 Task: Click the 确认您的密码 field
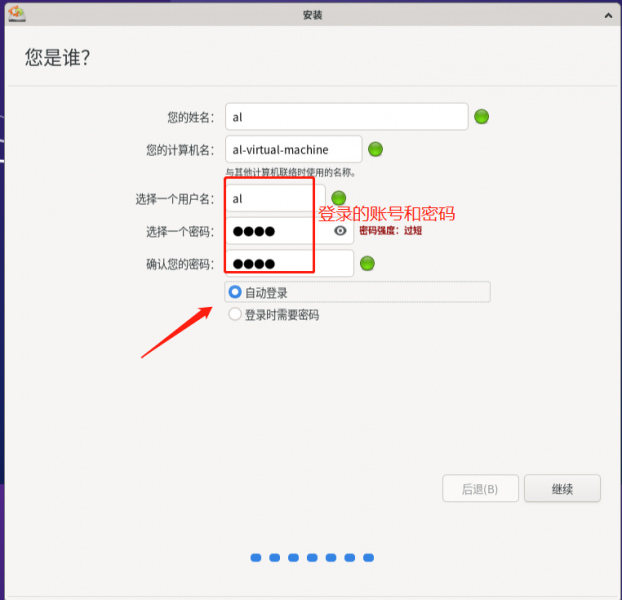point(289,264)
